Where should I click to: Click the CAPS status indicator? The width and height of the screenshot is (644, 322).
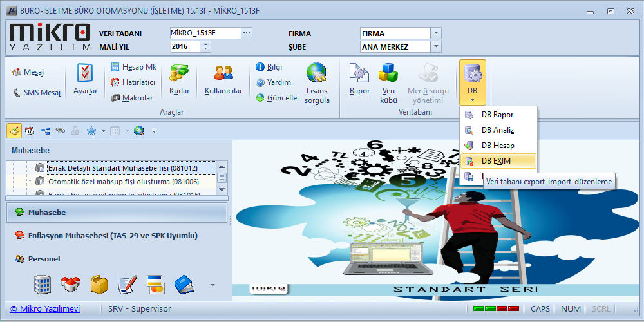pyautogui.click(x=540, y=309)
